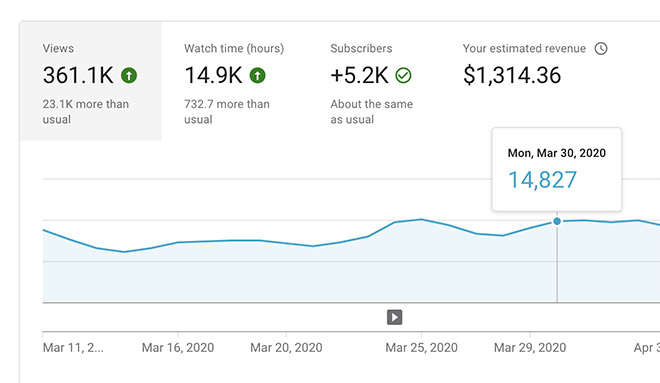Click the $1,314.36 revenue value
This screenshot has height=383, width=660.
click(512, 76)
